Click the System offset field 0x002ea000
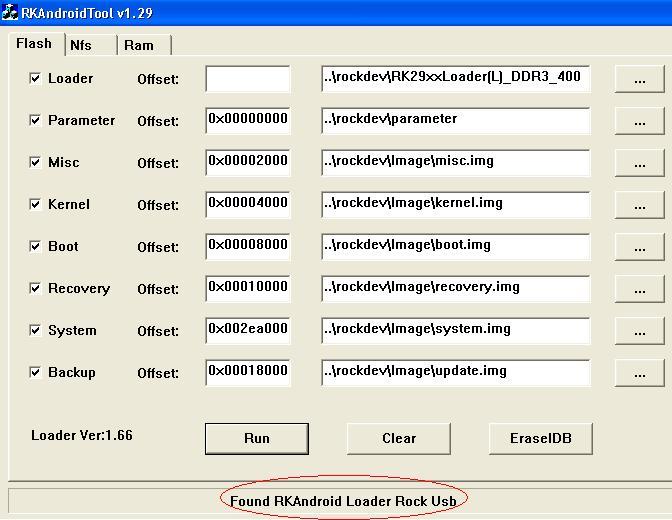 coord(248,331)
